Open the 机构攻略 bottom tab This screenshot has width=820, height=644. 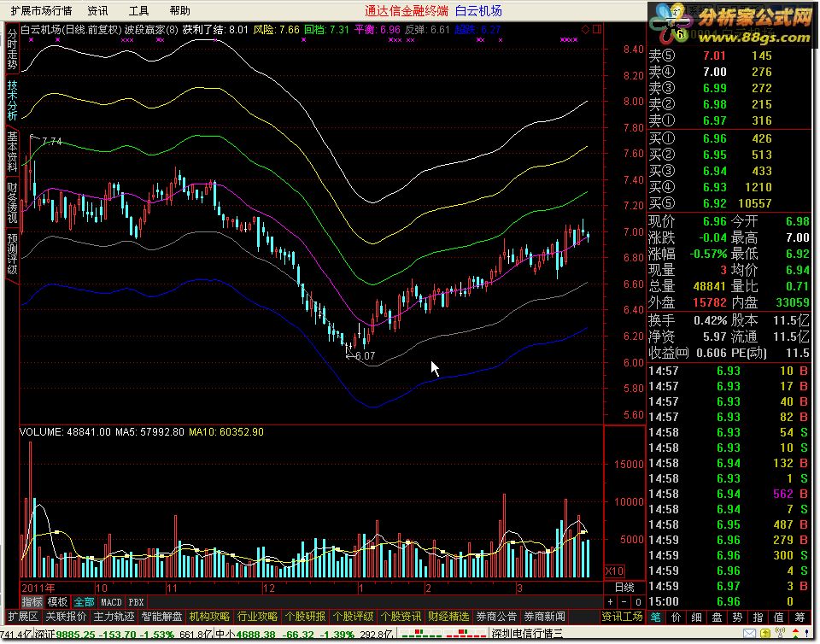pyautogui.click(x=209, y=617)
